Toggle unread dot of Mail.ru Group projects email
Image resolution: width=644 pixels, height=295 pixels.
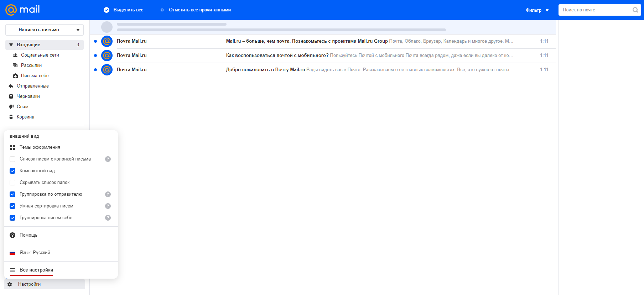pyautogui.click(x=95, y=41)
